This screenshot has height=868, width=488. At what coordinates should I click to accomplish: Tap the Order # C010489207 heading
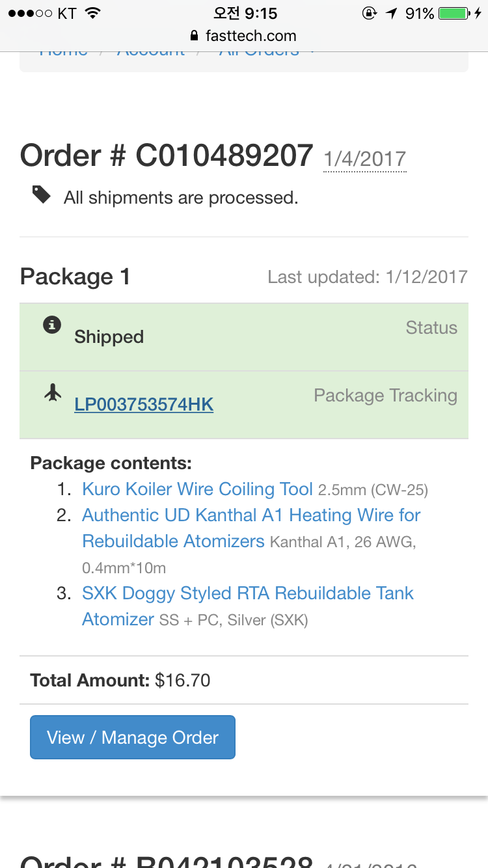[x=167, y=156]
